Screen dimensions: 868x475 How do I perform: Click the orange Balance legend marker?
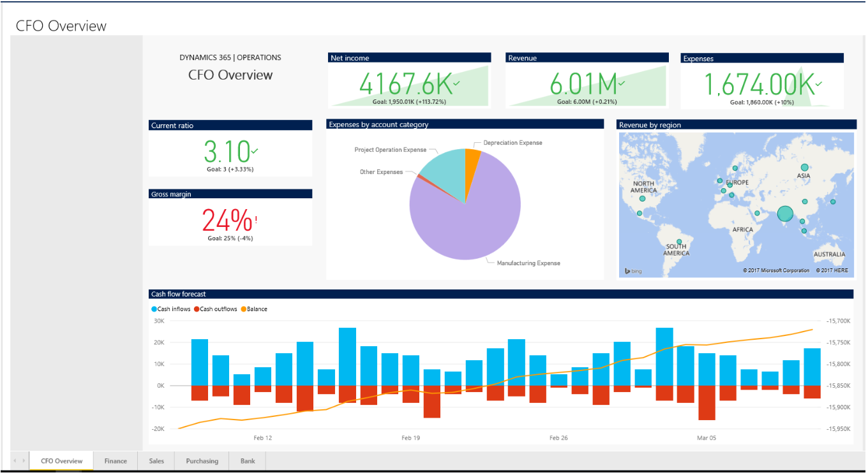click(x=243, y=309)
